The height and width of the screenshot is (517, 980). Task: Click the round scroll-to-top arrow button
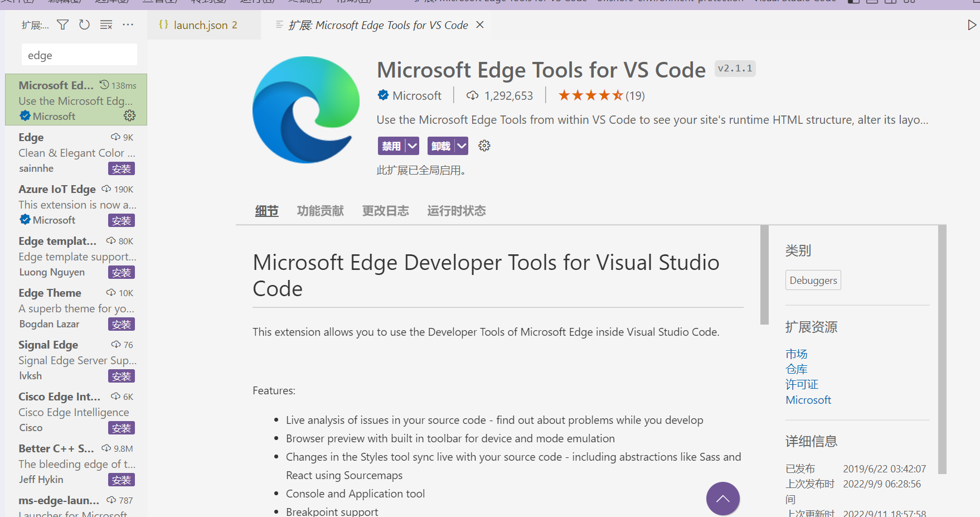(x=722, y=499)
